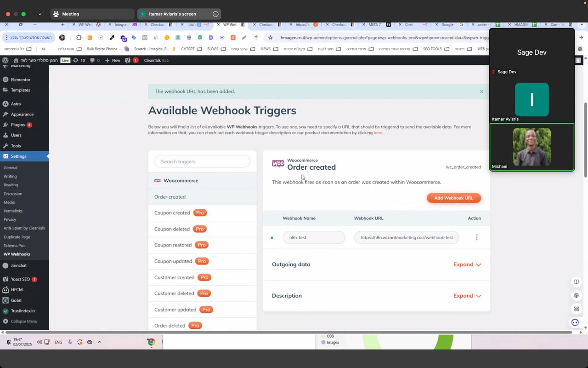Screen dimensions: 588x368
Task: Expand the bookmarks overflow chevron
Action: (44, 49)
